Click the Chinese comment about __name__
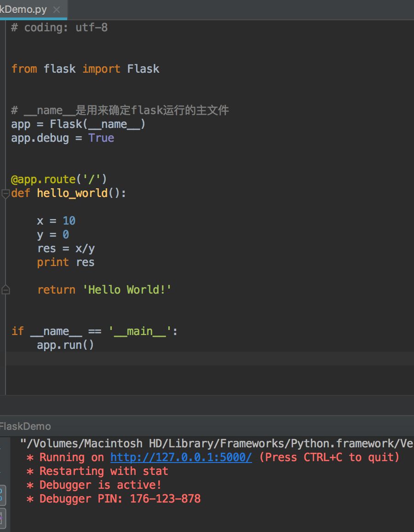This screenshot has height=532, width=414. coord(120,110)
